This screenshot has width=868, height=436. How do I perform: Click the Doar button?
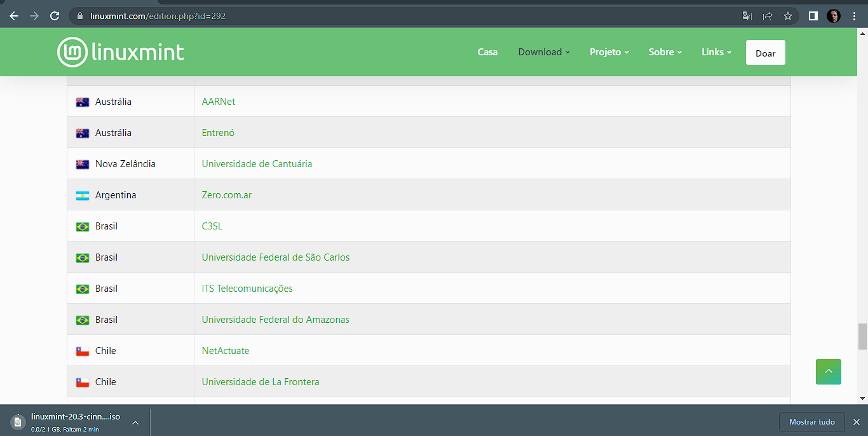(766, 53)
